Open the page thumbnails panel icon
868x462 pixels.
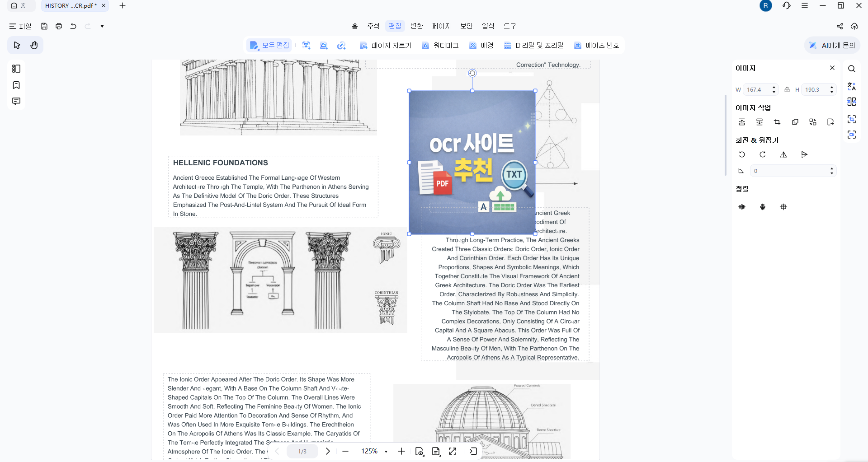[16, 69]
